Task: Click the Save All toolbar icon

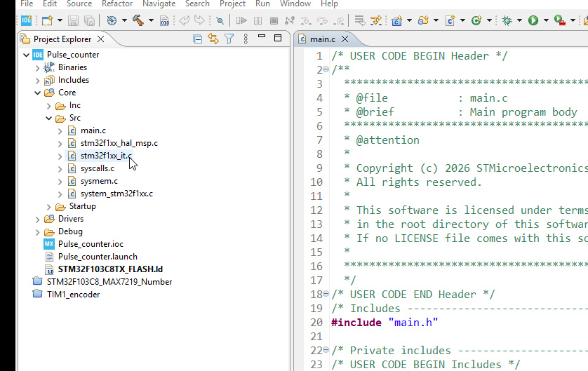Action: pos(89,20)
